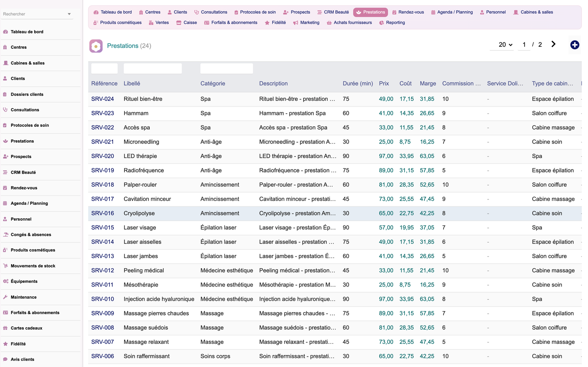Click the blue plus add-prestation icon
The image size is (588, 367).
[x=575, y=45]
